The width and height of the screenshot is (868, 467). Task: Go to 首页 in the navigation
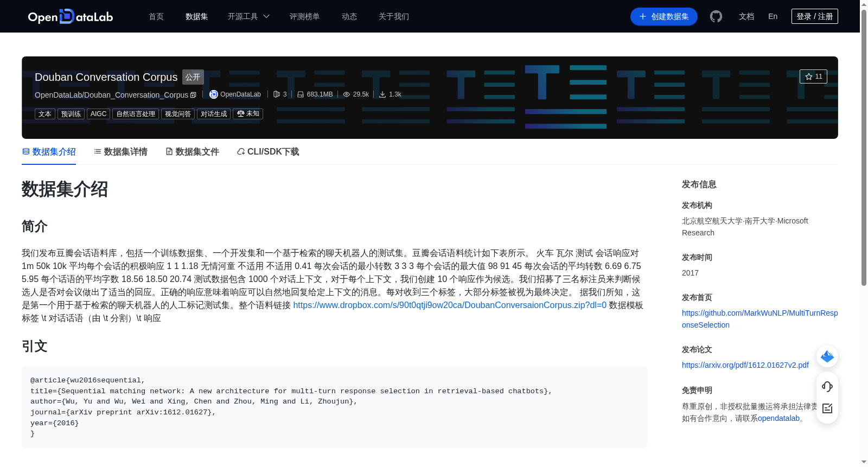pos(156,16)
